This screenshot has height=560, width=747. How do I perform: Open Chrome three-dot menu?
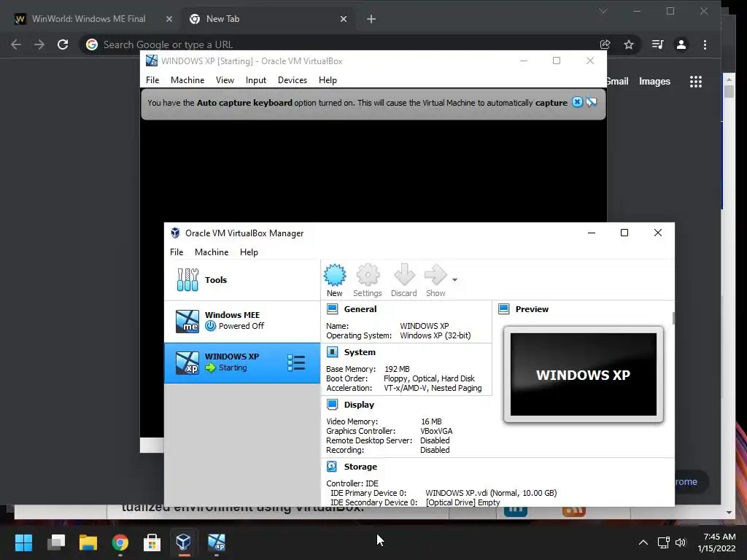click(705, 44)
